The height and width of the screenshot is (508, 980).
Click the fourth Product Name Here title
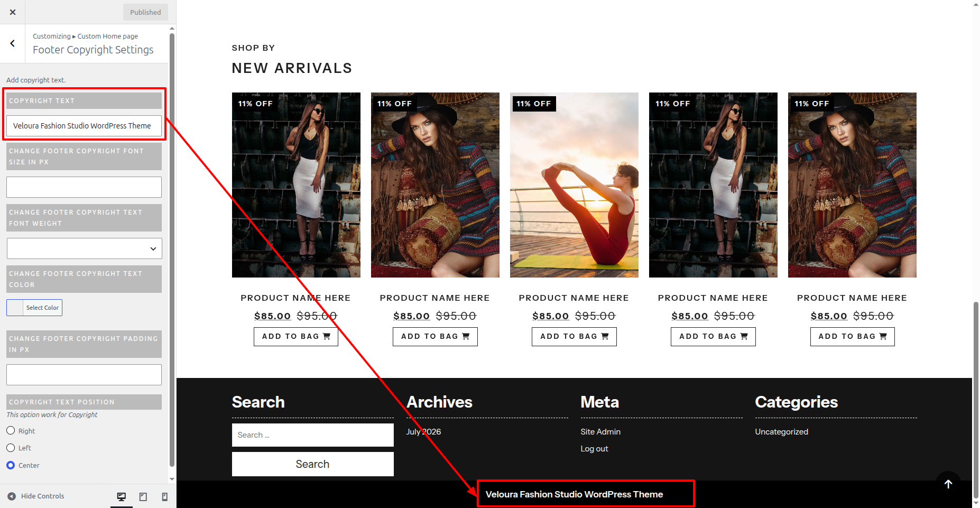coord(713,298)
